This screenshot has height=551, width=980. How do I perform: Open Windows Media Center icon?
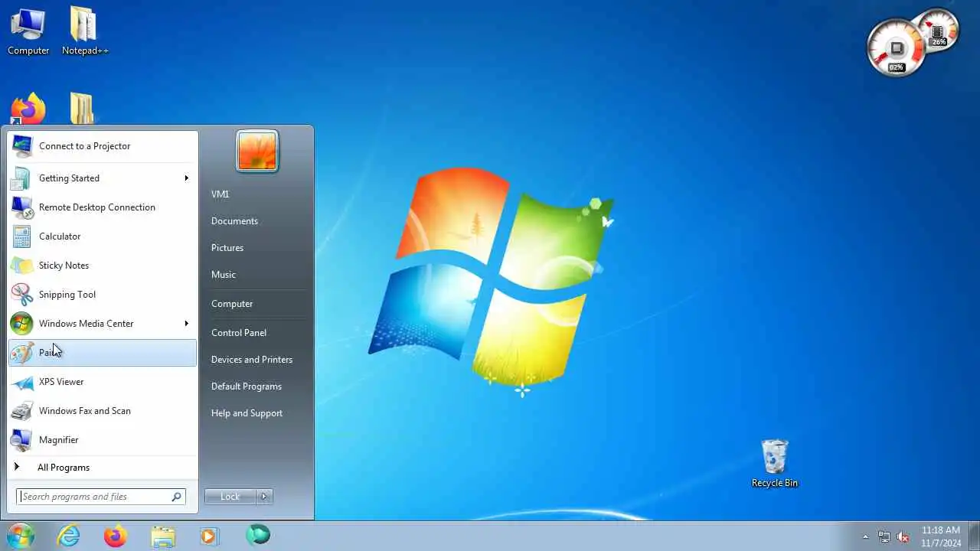[21, 324]
